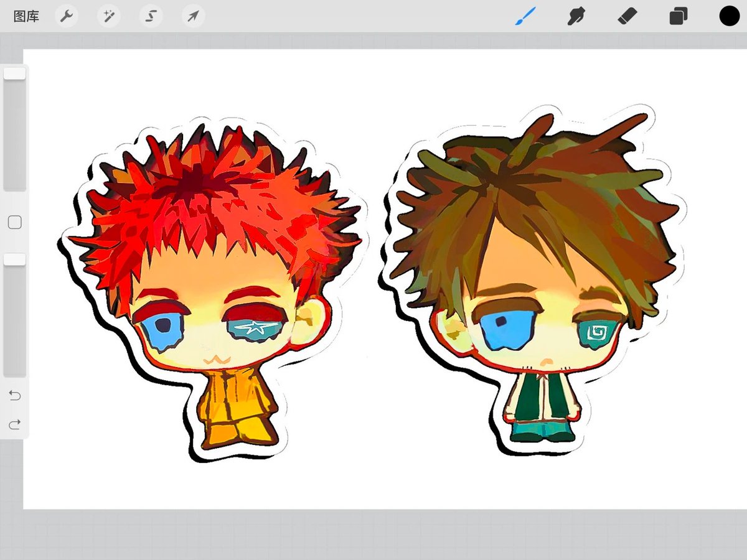This screenshot has width=747, height=560.
Task: Undo the last stroke
Action: (x=14, y=396)
